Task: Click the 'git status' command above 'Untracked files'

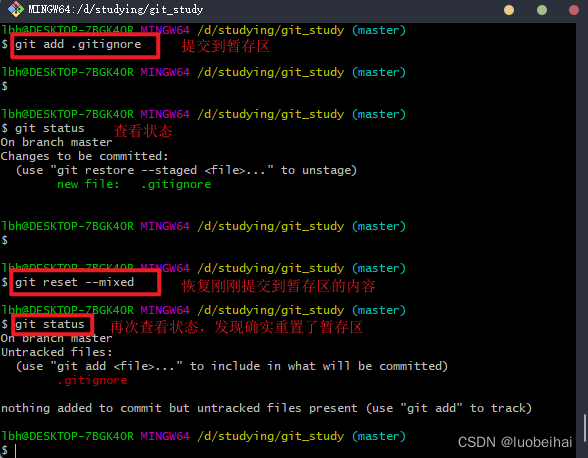Action: click(50, 324)
